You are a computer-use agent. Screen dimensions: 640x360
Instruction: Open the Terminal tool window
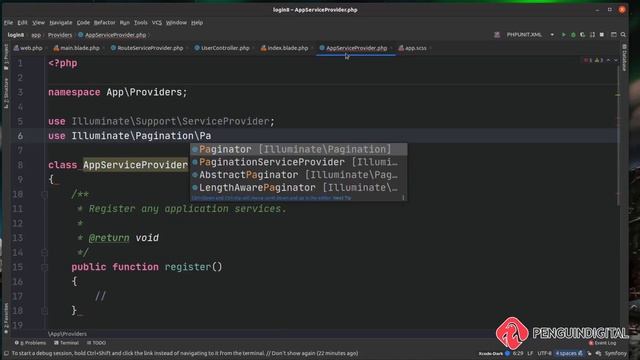click(x=66, y=343)
